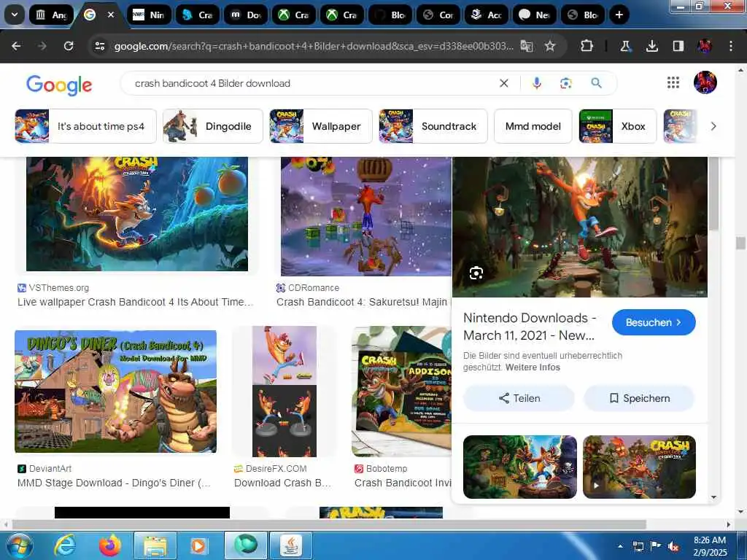Image resolution: width=747 pixels, height=560 pixels.
Task: Open Bobotemp invitation image
Action: [401, 392]
